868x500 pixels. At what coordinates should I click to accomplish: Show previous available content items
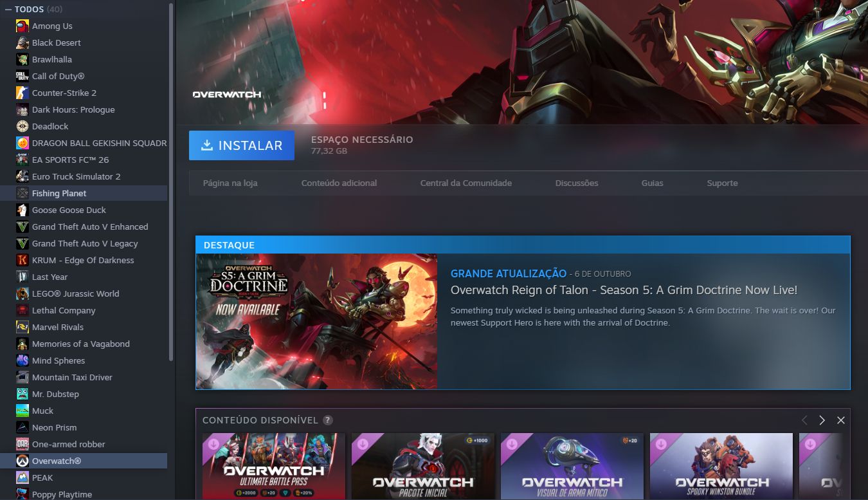tap(804, 420)
